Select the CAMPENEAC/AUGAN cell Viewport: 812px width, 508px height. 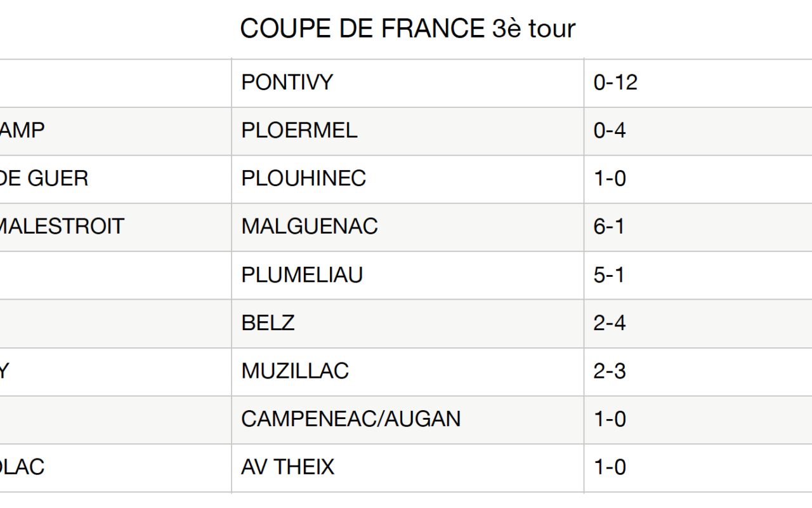point(351,419)
